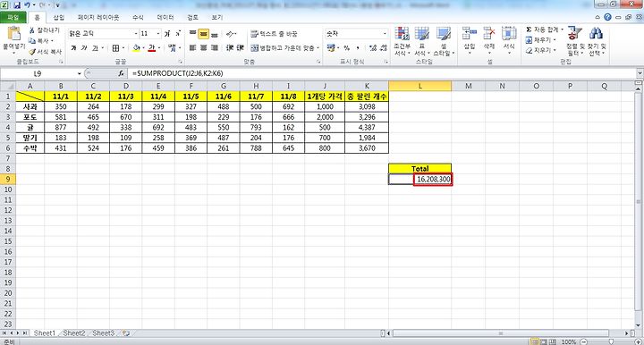Apply percent style (%)
This screenshot has height=345, width=644.
point(347,48)
